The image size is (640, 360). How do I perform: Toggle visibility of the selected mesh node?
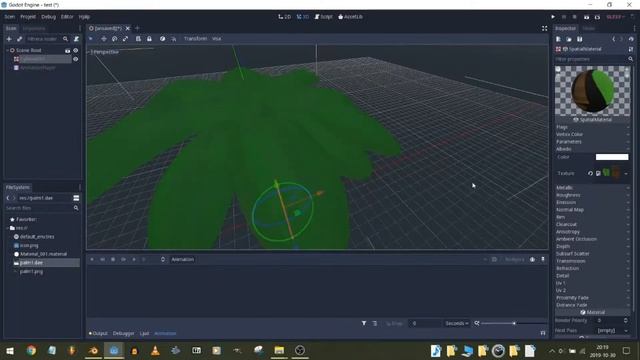76,59
